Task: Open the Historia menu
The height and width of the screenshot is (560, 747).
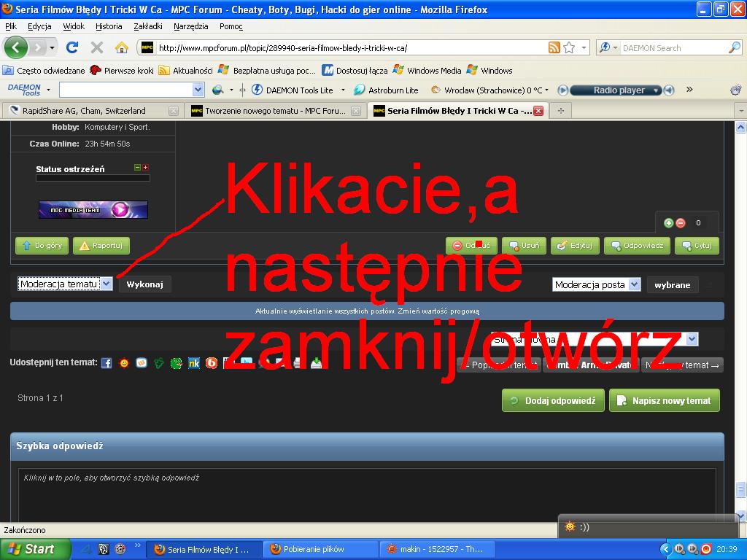Action: [x=109, y=26]
